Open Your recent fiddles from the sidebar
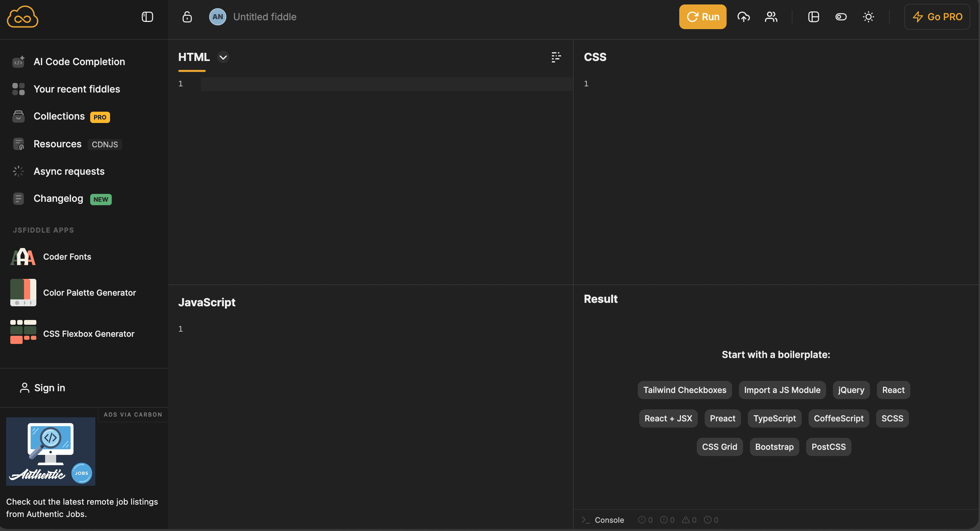 [76, 89]
